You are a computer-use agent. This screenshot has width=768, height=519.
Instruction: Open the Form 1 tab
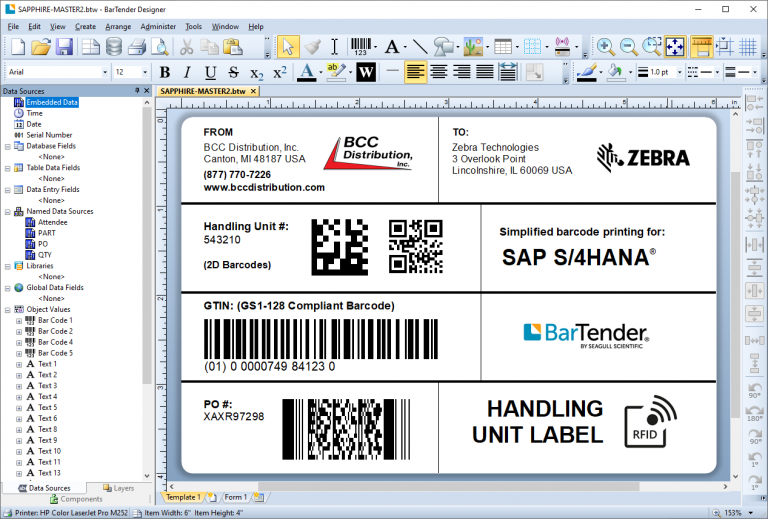point(235,497)
